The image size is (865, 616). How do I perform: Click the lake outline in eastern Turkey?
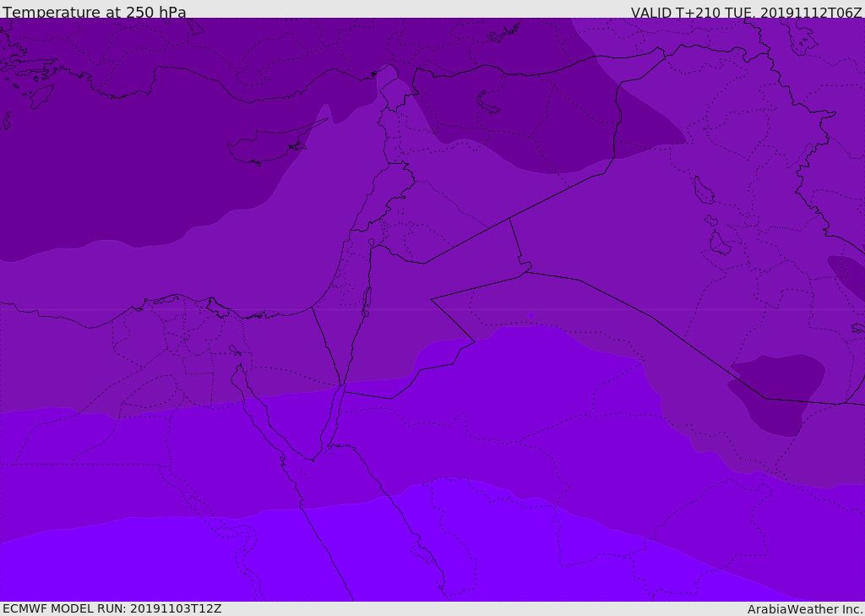pos(487,102)
